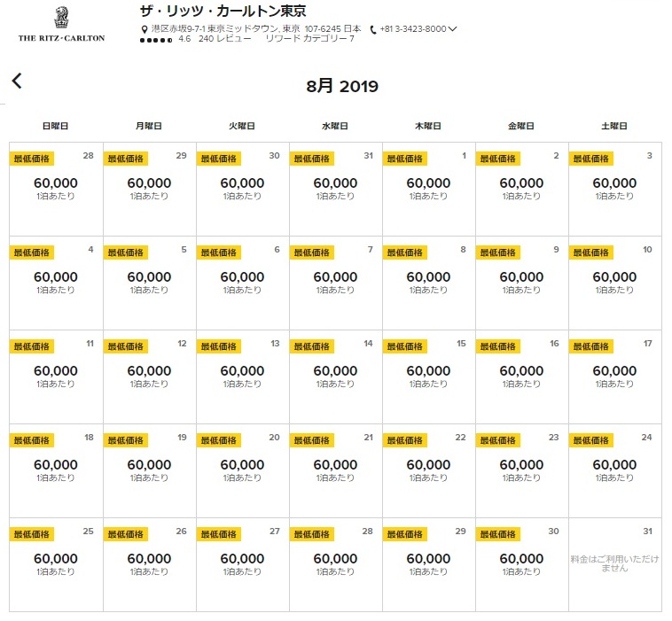Select the August 25 night
This screenshot has height=621, width=672.
[56, 564]
